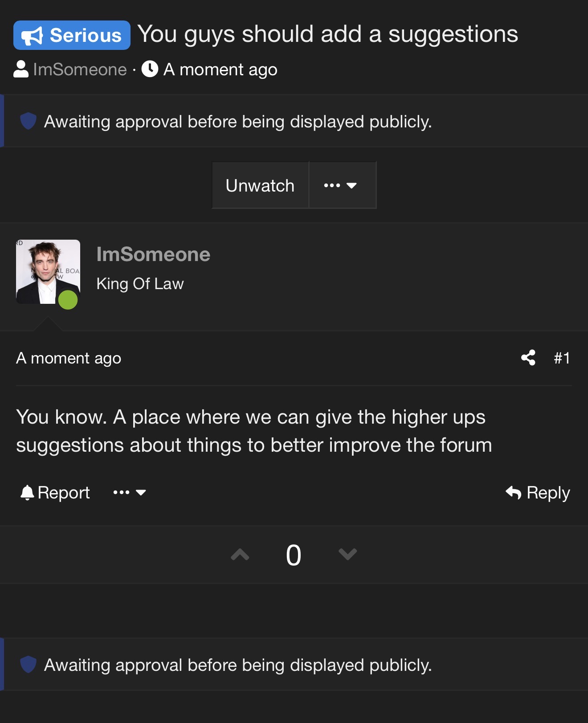Toggle thread watching with Unwatch button
588x723 pixels.
tap(260, 185)
